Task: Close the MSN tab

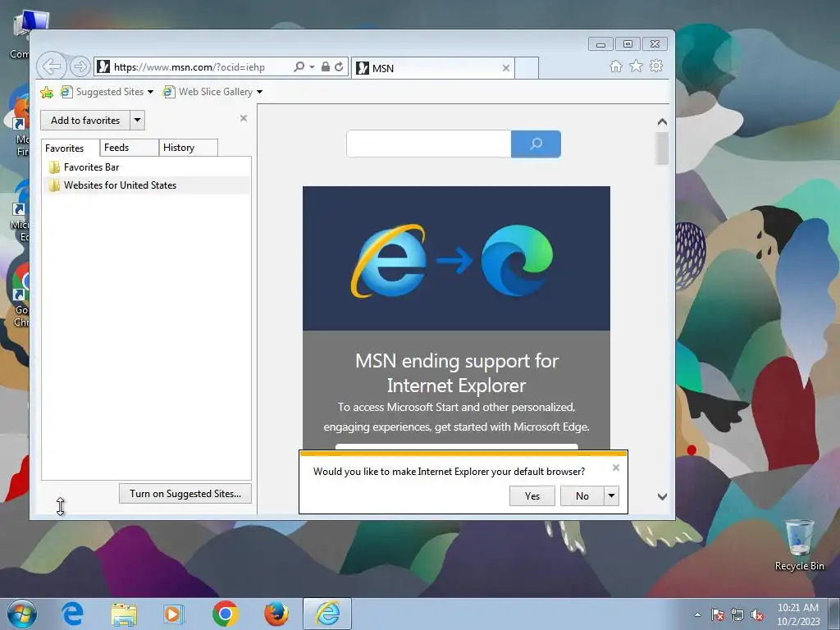Action: click(505, 69)
